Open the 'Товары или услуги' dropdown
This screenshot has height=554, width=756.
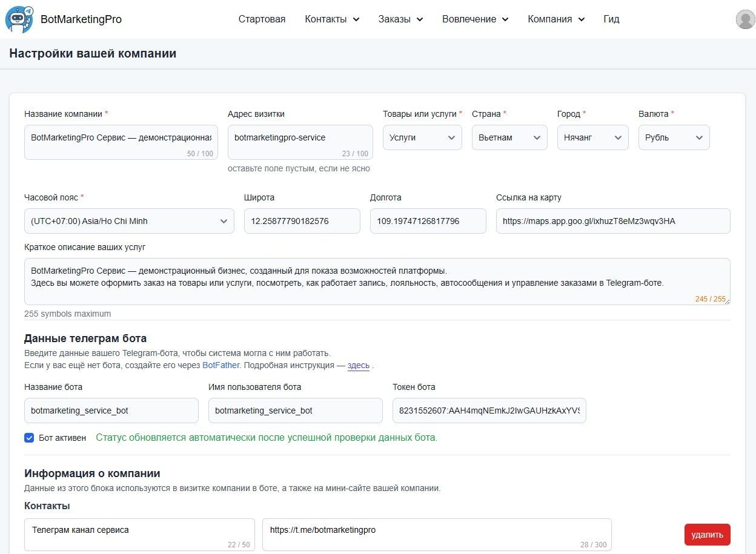click(422, 137)
